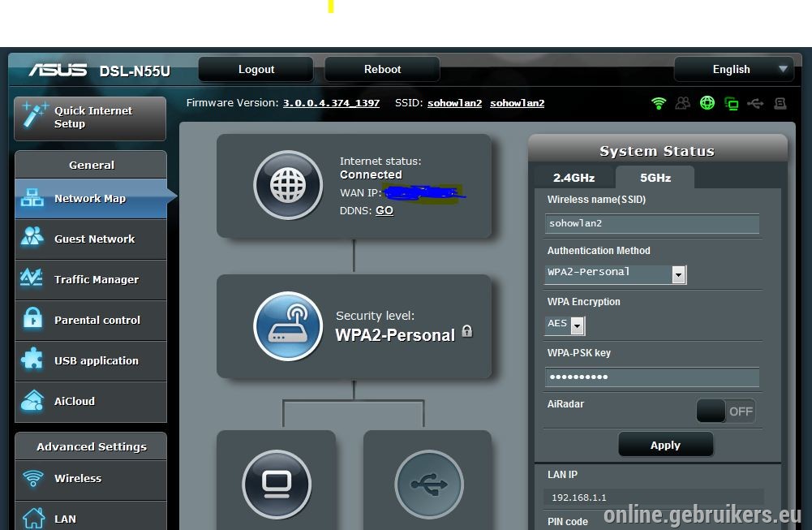The image size is (812, 530).
Task: Switch to the 5GHz tab
Action: (655, 178)
